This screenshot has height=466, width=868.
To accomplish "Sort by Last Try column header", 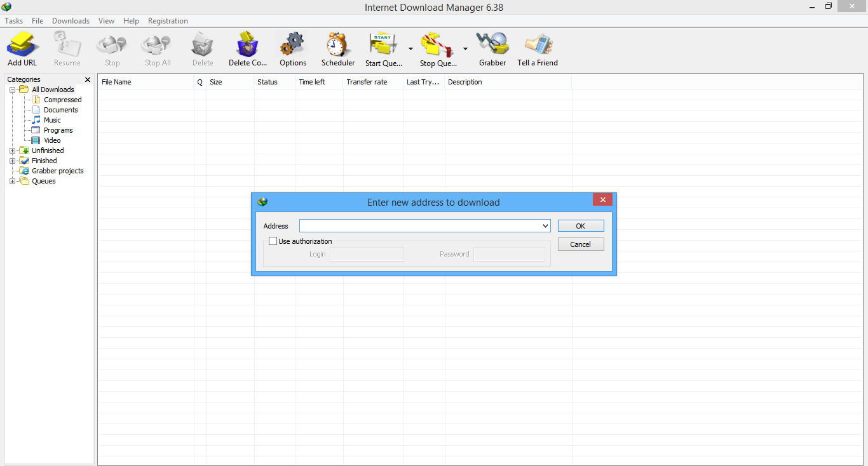I will click(x=424, y=82).
